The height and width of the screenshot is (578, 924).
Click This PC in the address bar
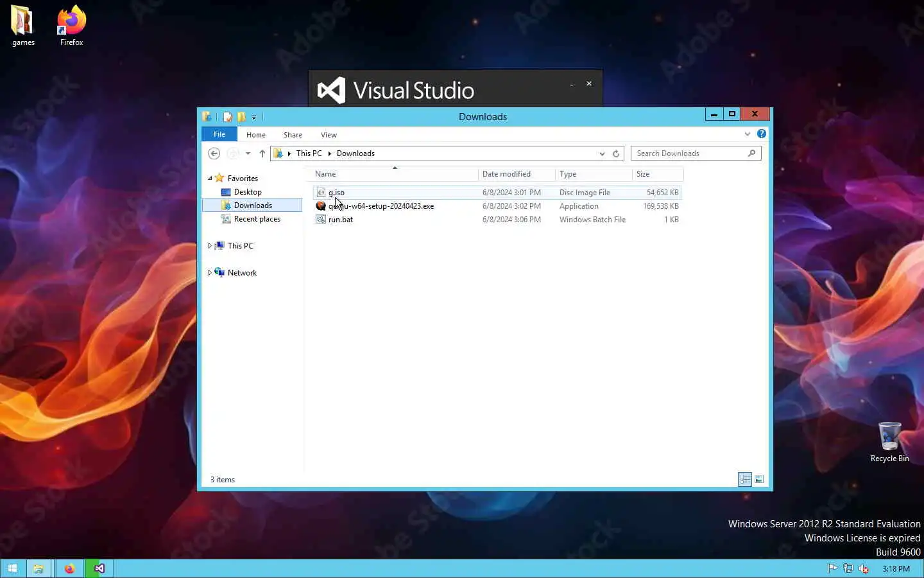click(309, 153)
